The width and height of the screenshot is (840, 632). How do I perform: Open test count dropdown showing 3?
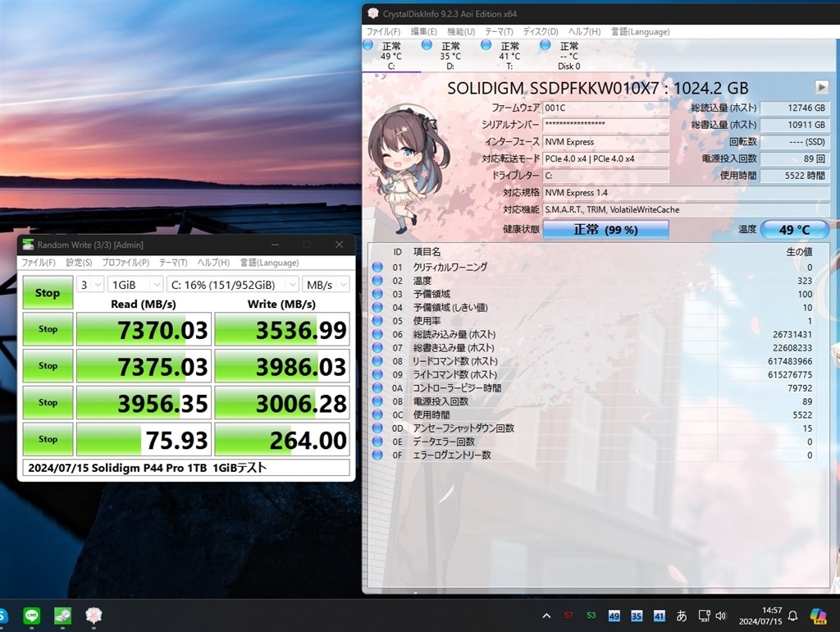[x=90, y=285]
